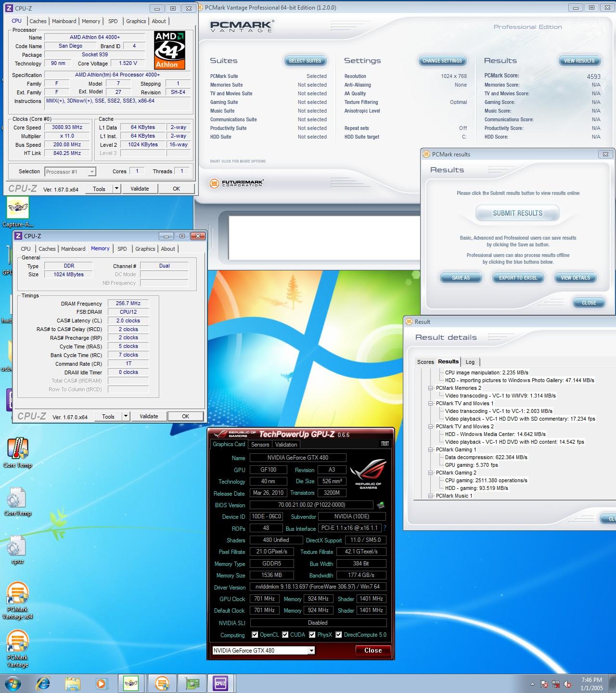Open Windows Media Player taskbar icon
The image size is (616, 693).
pos(102,683)
